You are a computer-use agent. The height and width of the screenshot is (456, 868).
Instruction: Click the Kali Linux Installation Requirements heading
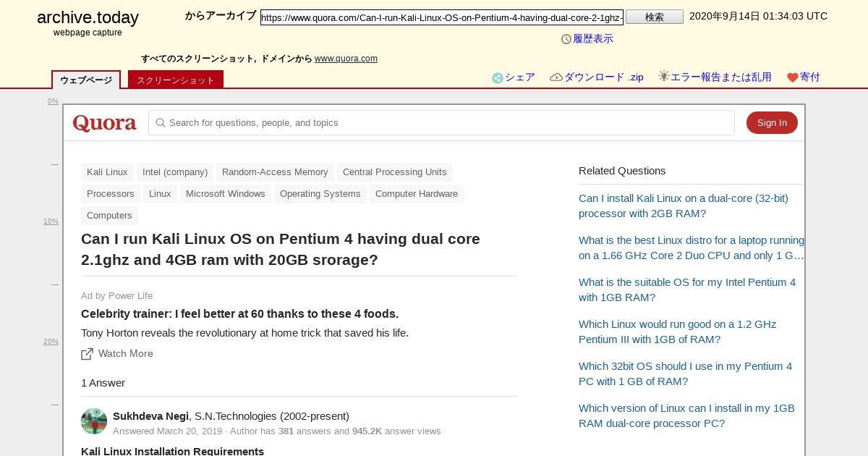click(x=172, y=451)
